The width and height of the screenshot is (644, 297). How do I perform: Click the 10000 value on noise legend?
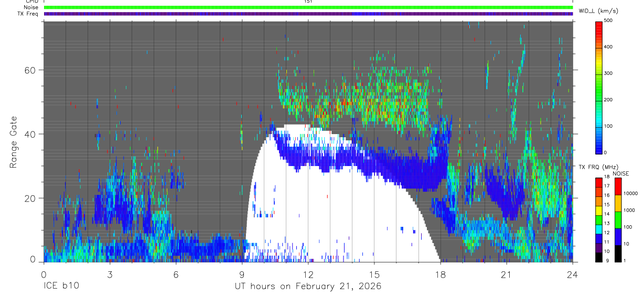631,194
